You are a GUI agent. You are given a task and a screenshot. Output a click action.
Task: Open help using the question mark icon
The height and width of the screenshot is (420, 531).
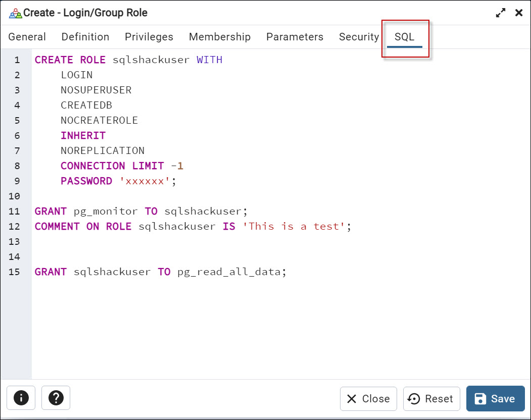click(56, 398)
